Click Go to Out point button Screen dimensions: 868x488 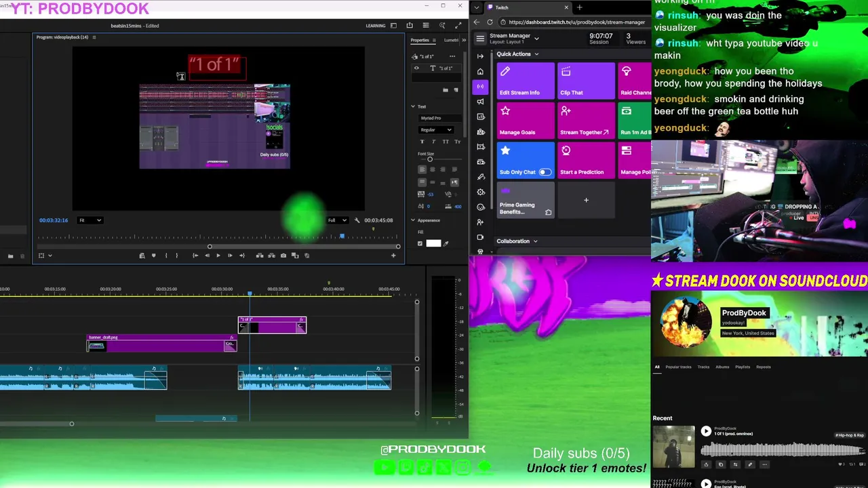coord(241,256)
